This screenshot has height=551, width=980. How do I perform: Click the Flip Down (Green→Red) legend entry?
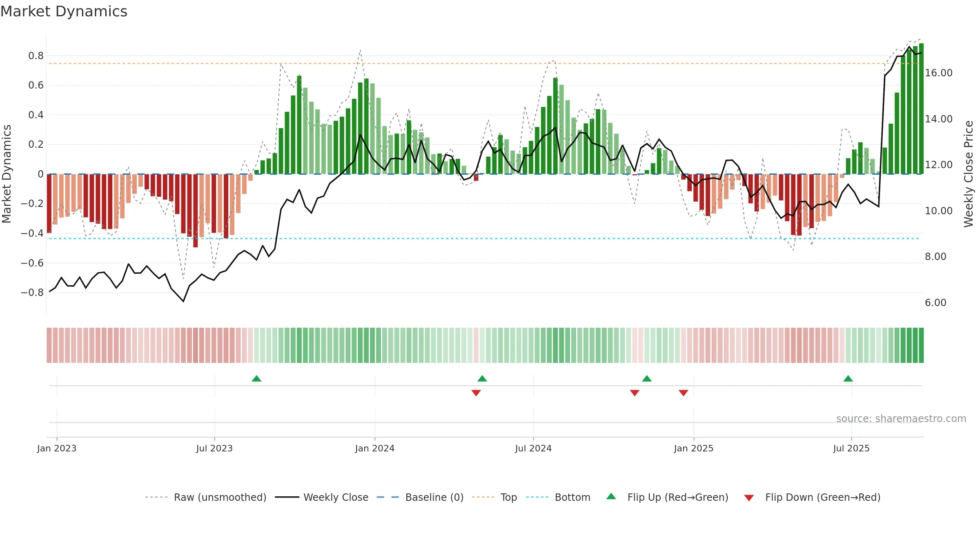pos(812,497)
